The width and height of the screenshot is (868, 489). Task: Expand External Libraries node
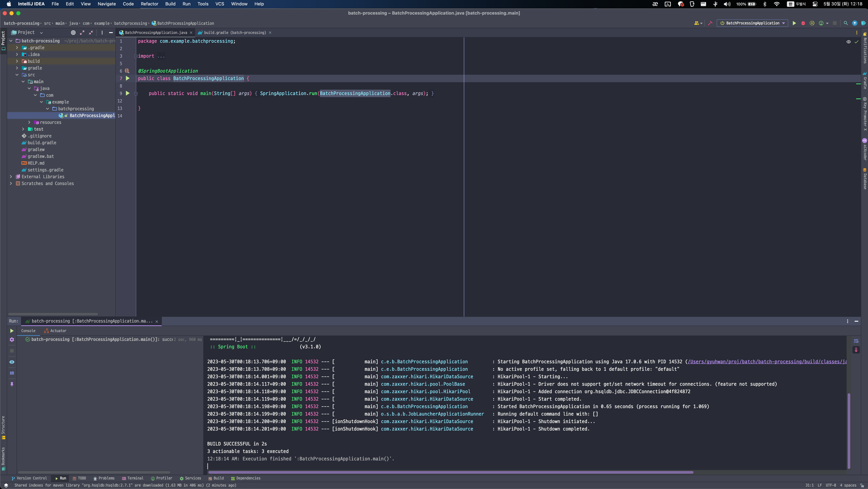[x=11, y=177]
